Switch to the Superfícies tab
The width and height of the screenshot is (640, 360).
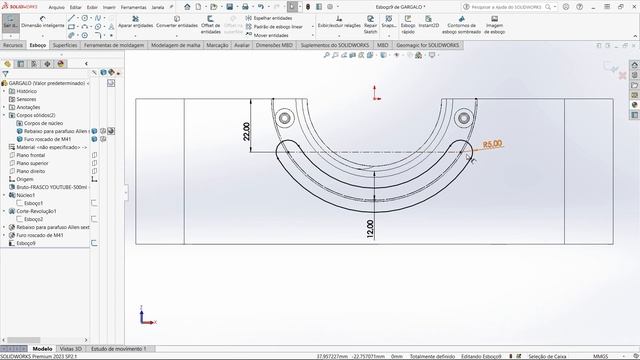click(65, 45)
